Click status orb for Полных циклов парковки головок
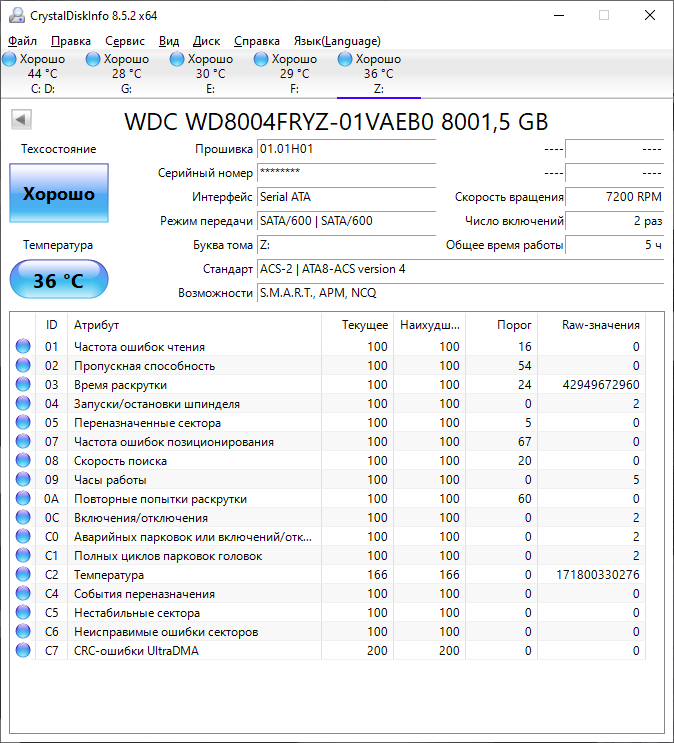This screenshot has height=743, width=674. 23,555
